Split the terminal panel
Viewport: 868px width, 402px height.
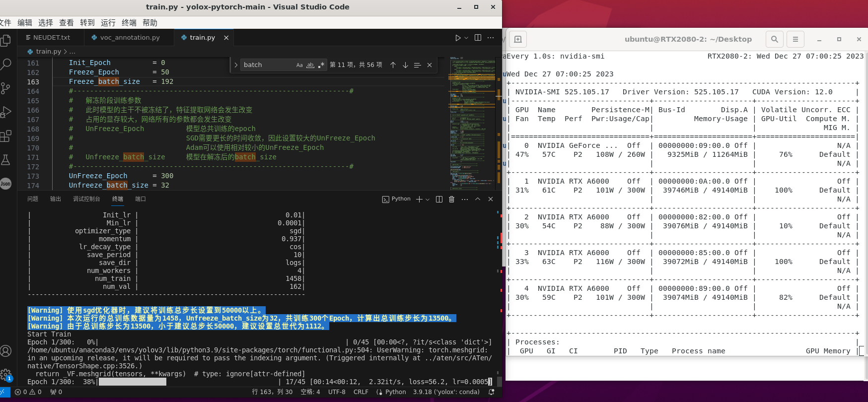pos(439,199)
